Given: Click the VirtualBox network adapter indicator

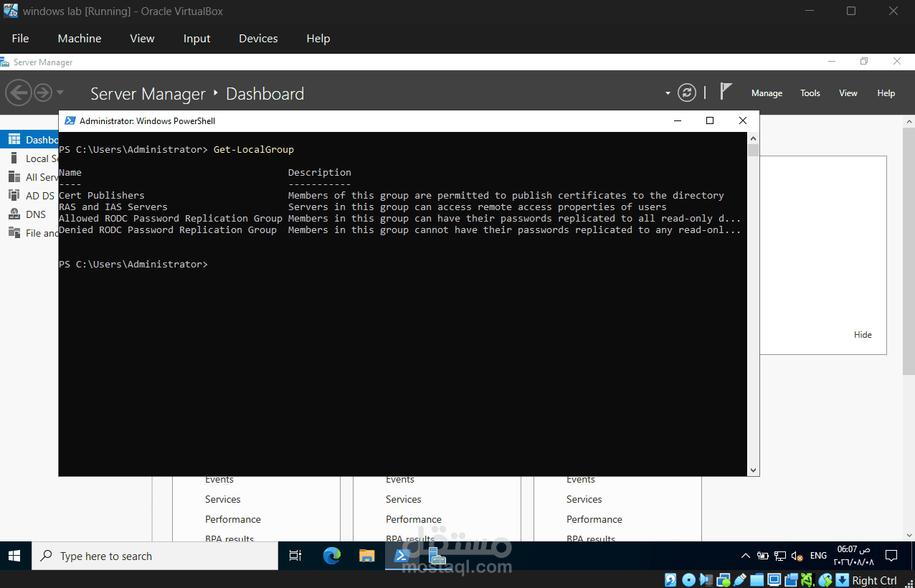Looking at the screenshot, I should click(x=724, y=580).
